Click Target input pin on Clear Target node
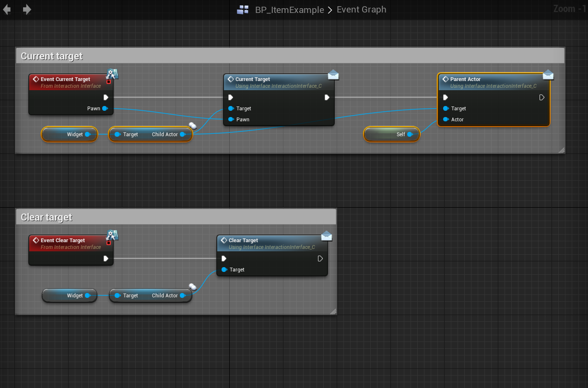This screenshot has width=588, height=388. 224,270
